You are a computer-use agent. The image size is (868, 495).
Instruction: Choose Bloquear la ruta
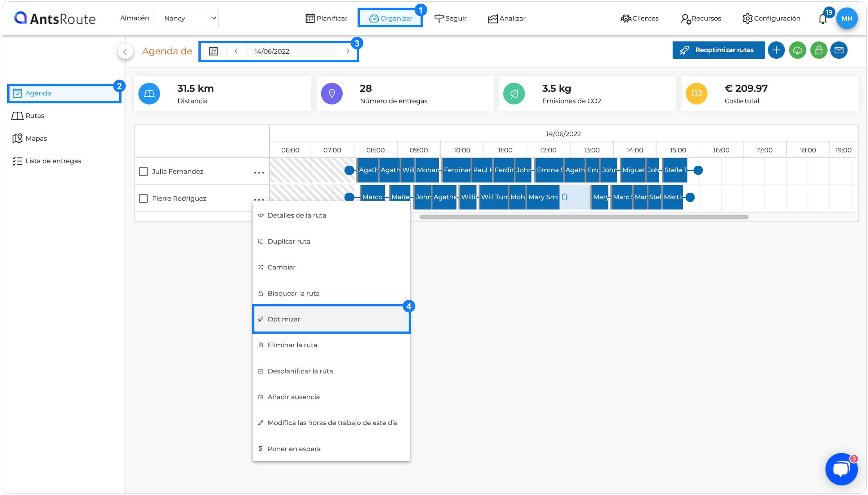331,293
